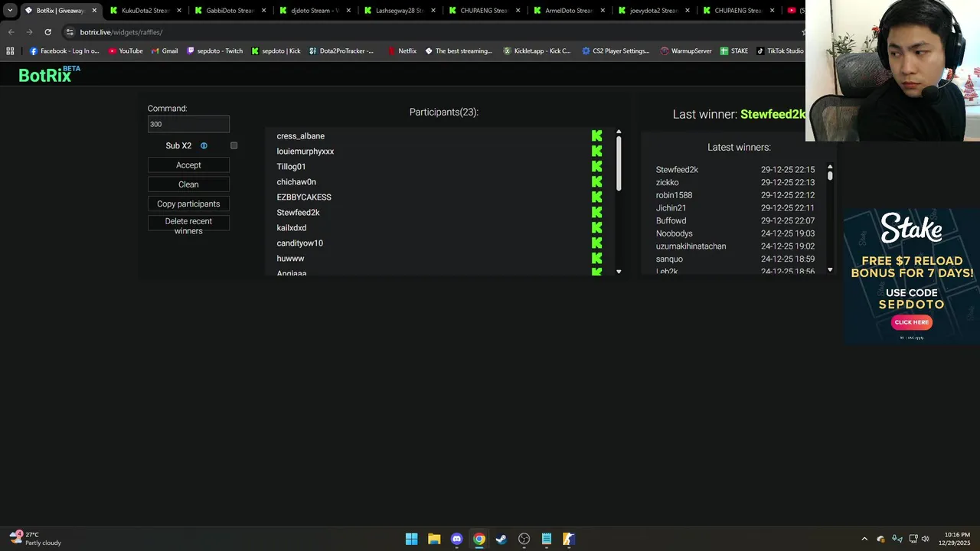Click the Kick icon beside kailxdxd
This screenshot has width=980, height=551.
click(596, 228)
